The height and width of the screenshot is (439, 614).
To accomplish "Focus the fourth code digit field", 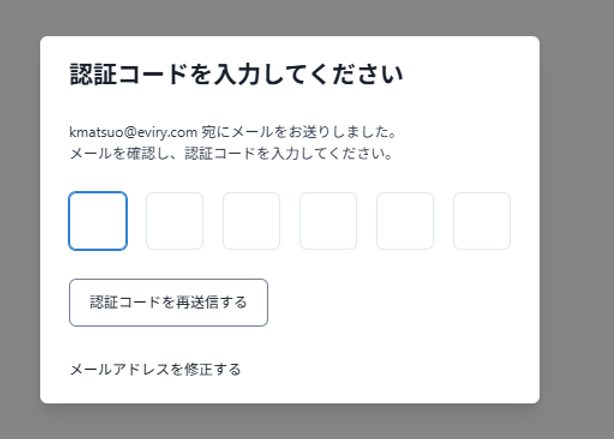I will [x=328, y=221].
